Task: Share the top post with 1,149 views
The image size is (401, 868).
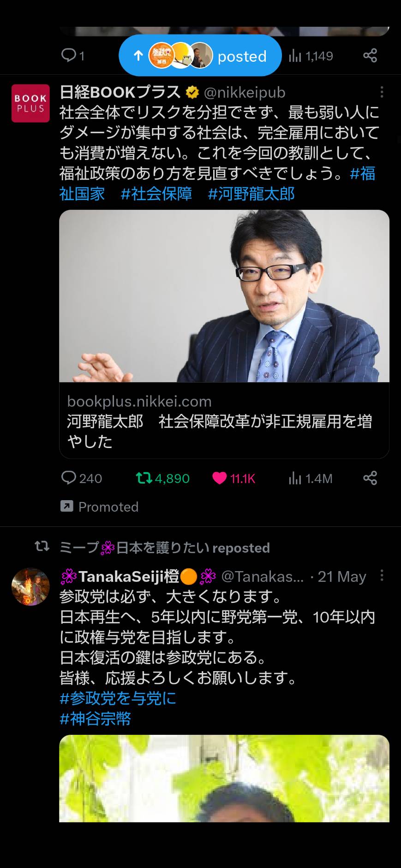Action: (370, 55)
